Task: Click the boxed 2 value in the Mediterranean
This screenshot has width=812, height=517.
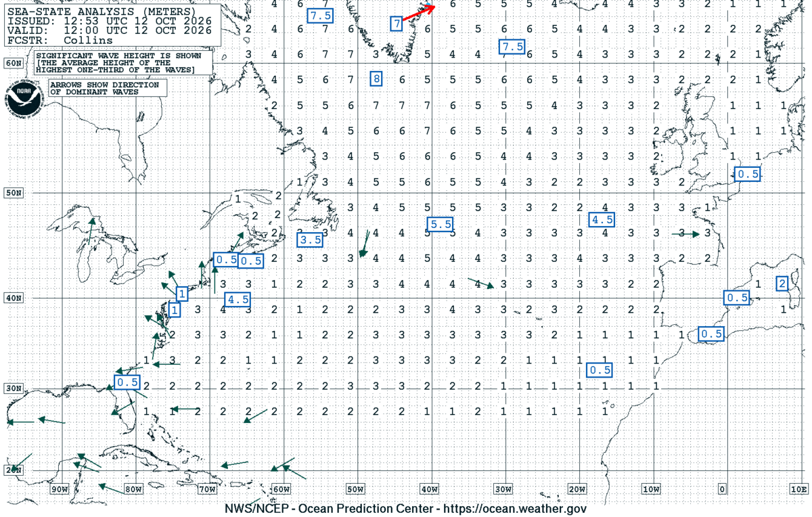Action: click(x=782, y=284)
